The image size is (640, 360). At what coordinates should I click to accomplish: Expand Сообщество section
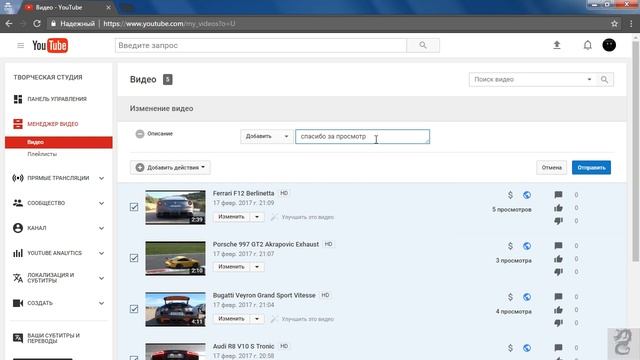101,203
